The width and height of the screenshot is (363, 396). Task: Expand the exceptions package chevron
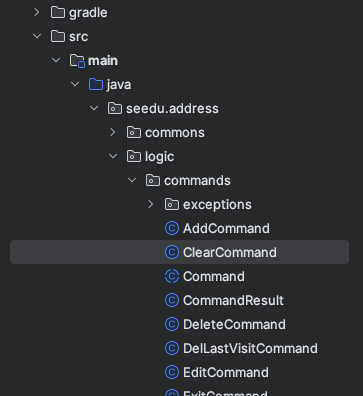(x=151, y=204)
